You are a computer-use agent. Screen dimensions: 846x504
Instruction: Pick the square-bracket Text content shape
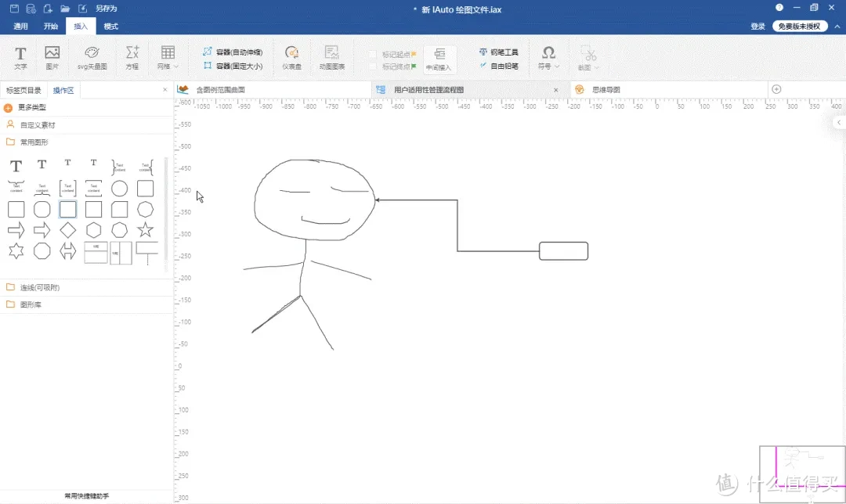coord(68,189)
